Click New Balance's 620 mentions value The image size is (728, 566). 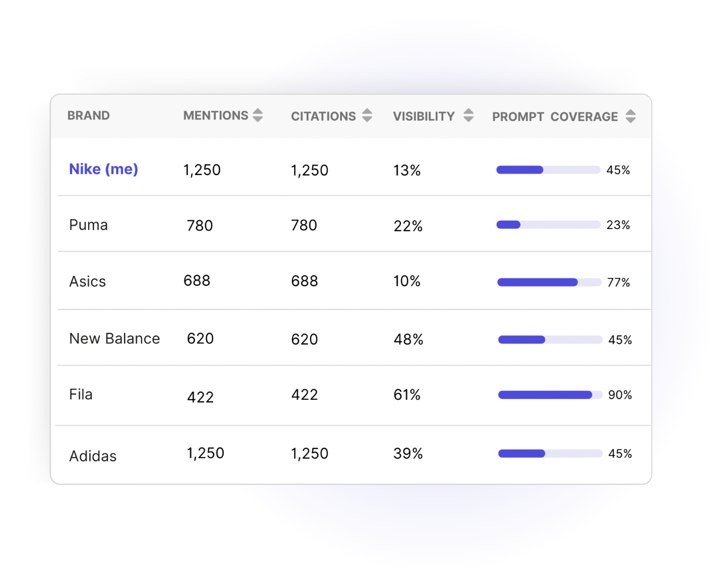pos(200,339)
